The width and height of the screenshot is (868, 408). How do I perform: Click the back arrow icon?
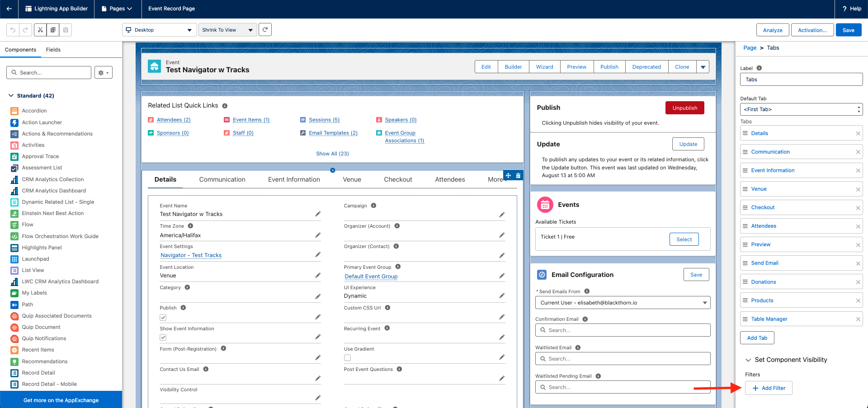pyautogui.click(x=9, y=9)
